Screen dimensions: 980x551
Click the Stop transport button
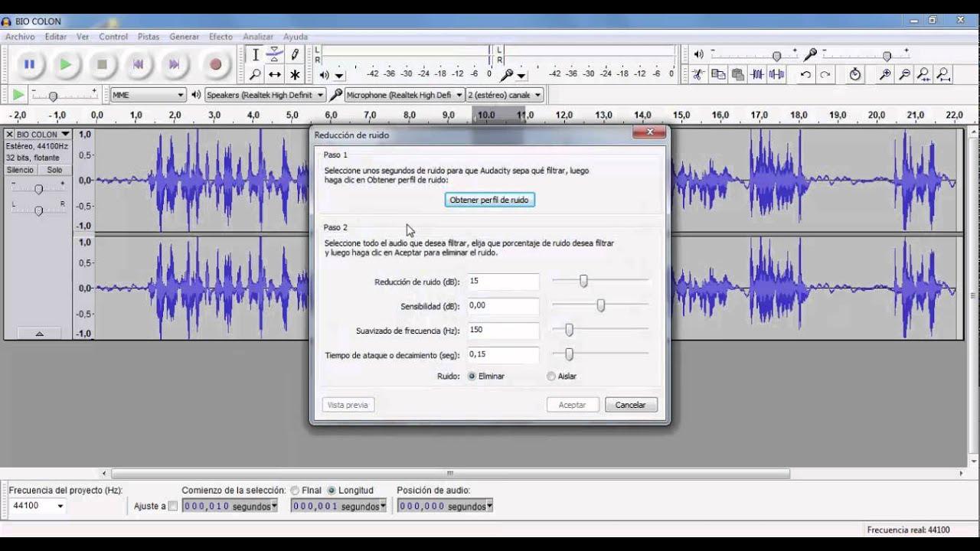coord(102,65)
